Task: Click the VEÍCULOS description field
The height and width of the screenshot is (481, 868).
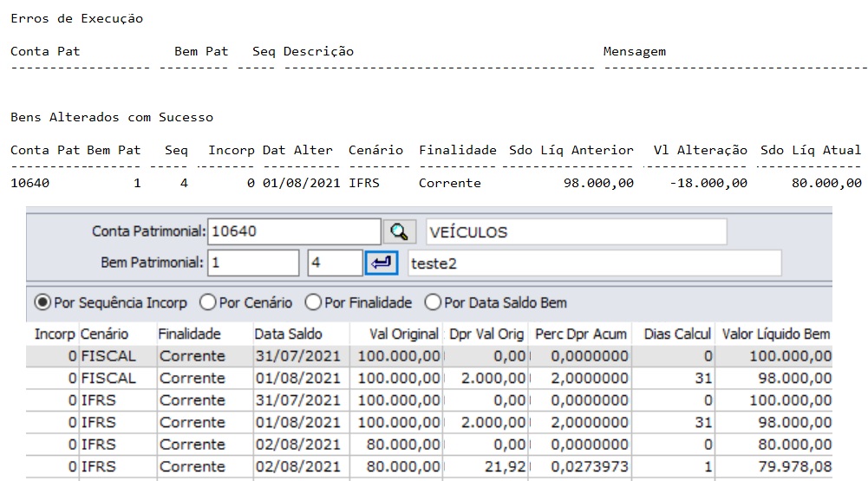Action: point(577,232)
